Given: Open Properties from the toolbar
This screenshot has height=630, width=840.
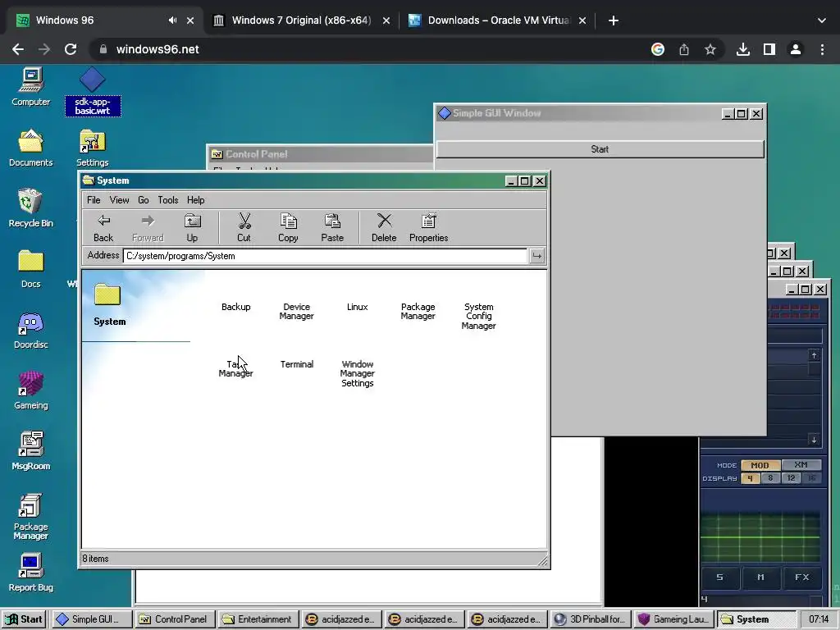Looking at the screenshot, I should pos(428,228).
